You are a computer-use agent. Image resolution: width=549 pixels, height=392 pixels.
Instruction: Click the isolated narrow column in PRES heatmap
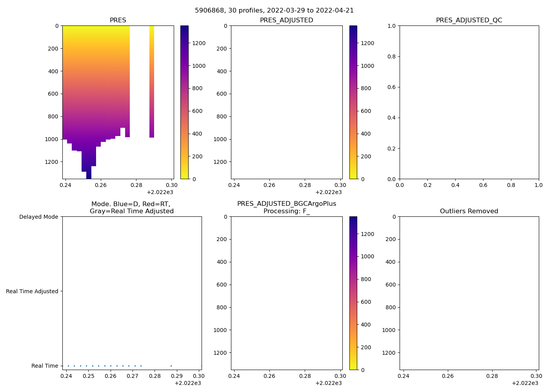click(152, 78)
